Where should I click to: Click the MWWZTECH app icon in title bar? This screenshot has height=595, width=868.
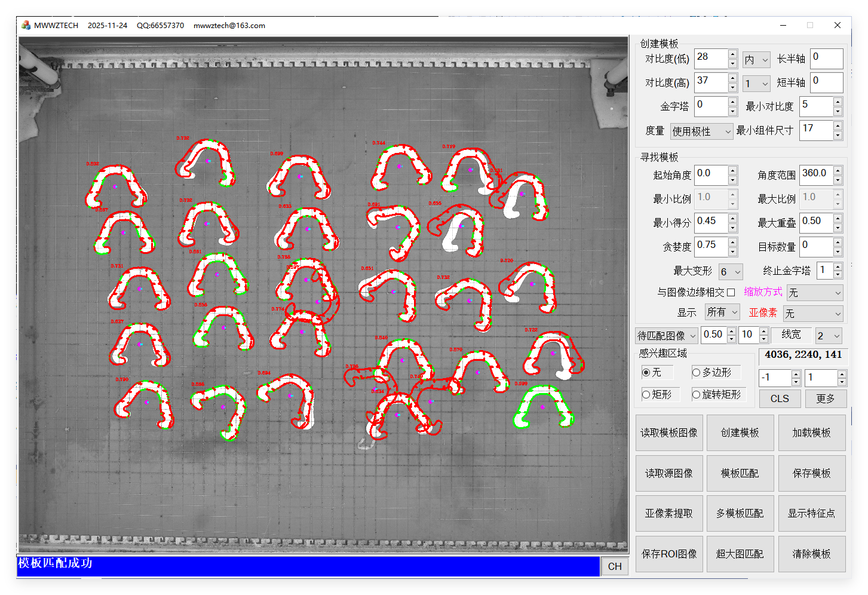point(26,25)
